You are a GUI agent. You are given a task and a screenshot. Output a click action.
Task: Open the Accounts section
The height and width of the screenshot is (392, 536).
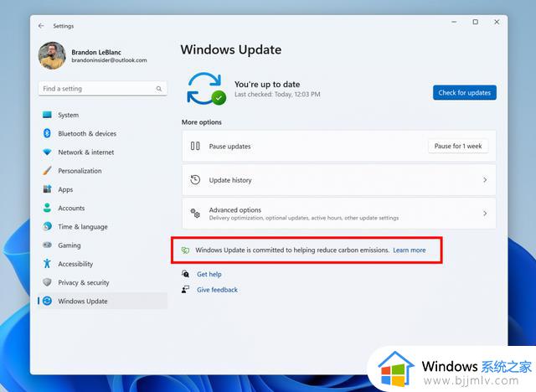click(x=71, y=208)
